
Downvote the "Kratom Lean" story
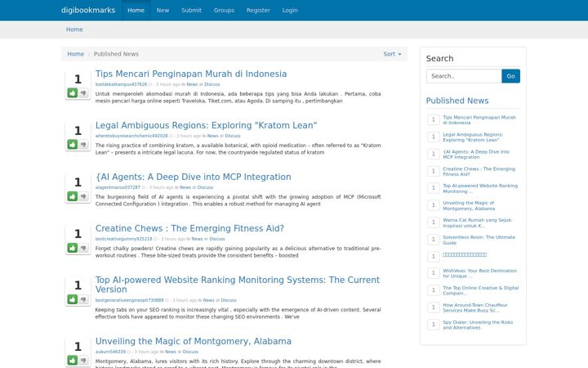click(83, 144)
